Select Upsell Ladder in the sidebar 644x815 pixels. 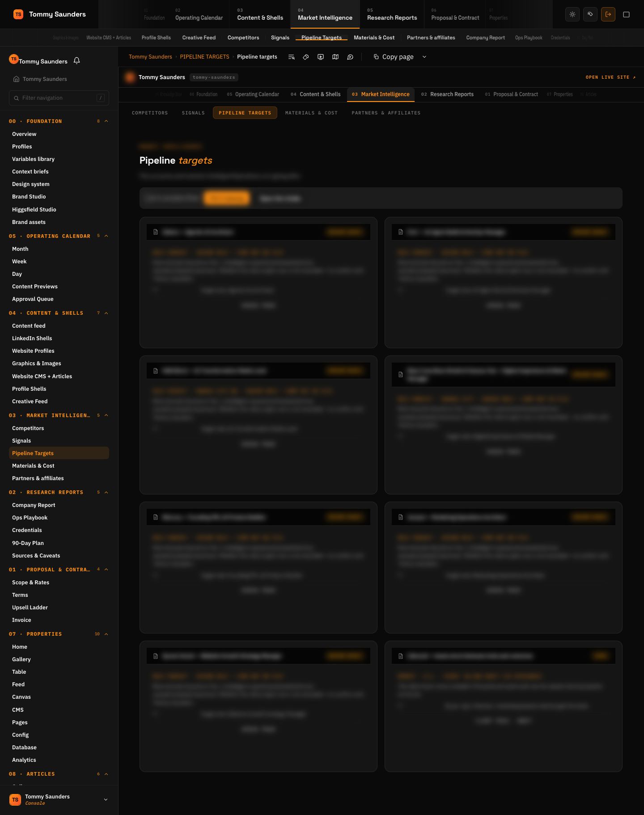point(30,608)
